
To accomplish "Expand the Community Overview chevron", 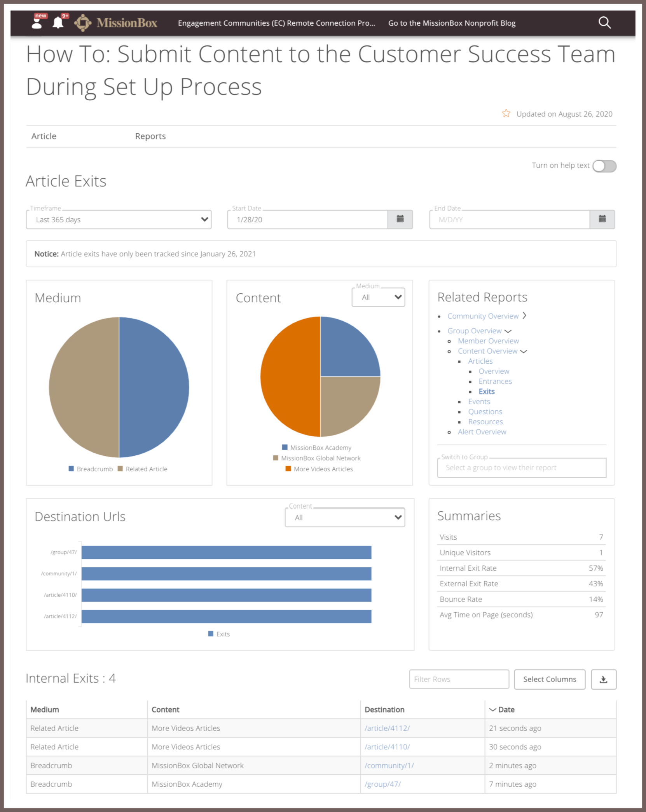I will point(524,315).
